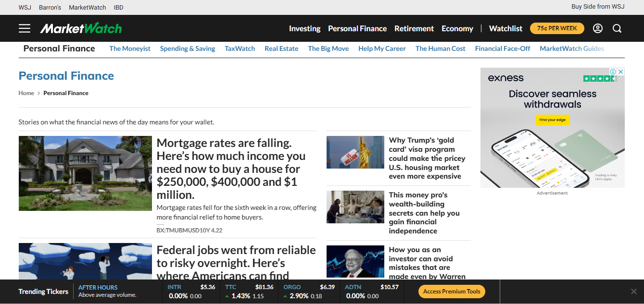The width and height of the screenshot is (644, 304).
Task: Open The Human Cost section
Action: click(x=441, y=49)
